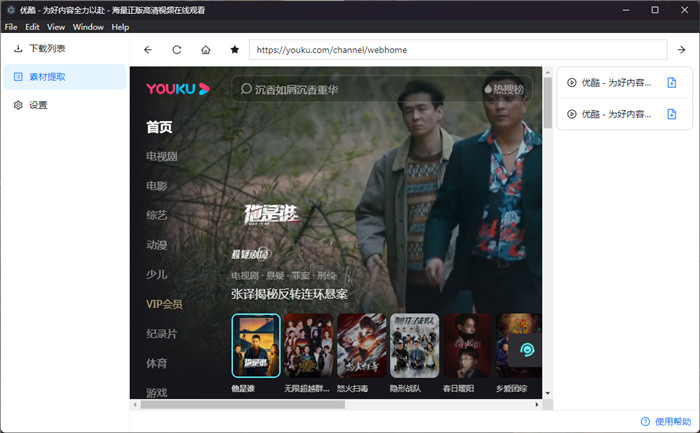Open the 下载列表 sidebar section
Image resolution: width=700 pixels, height=433 pixels.
click(x=47, y=48)
